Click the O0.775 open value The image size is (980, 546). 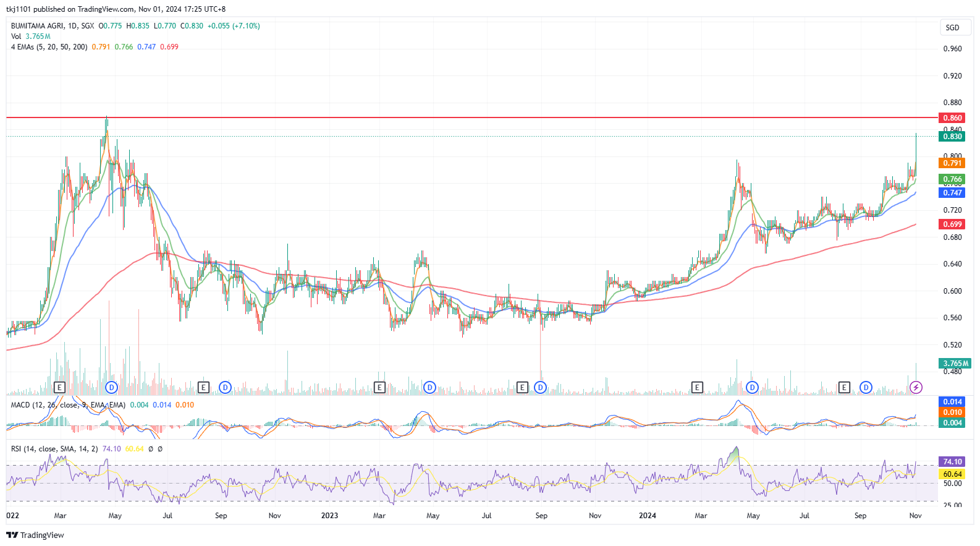click(x=111, y=26)
